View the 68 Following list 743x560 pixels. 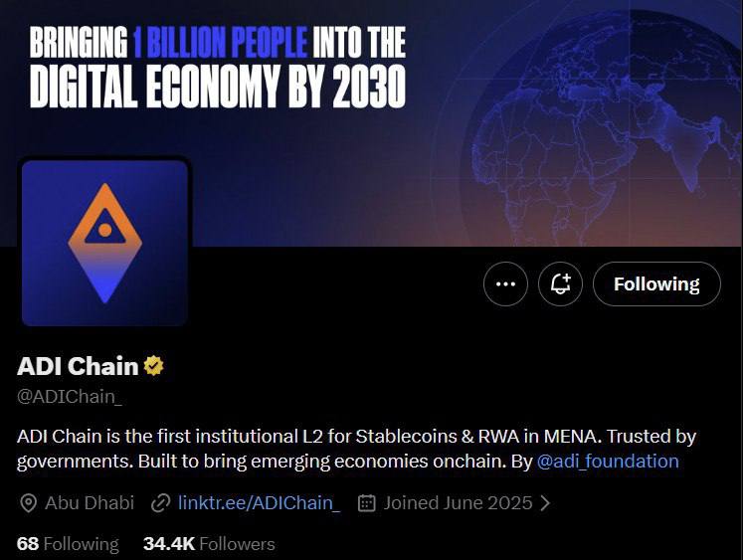[68, 544]
